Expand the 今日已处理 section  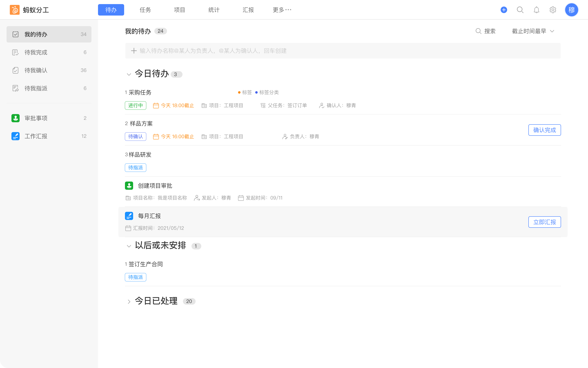point(129,302)
